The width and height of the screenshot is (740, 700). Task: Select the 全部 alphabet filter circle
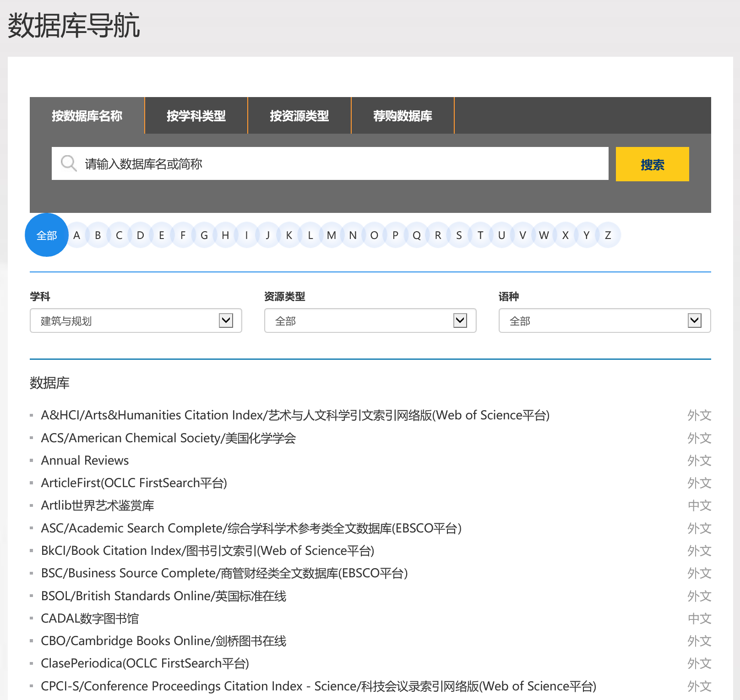[x=47, y=235]
